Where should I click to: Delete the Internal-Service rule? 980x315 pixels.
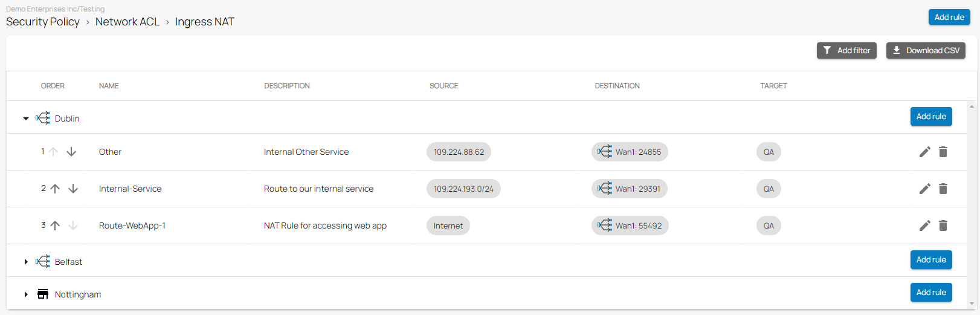click(943, 189)
